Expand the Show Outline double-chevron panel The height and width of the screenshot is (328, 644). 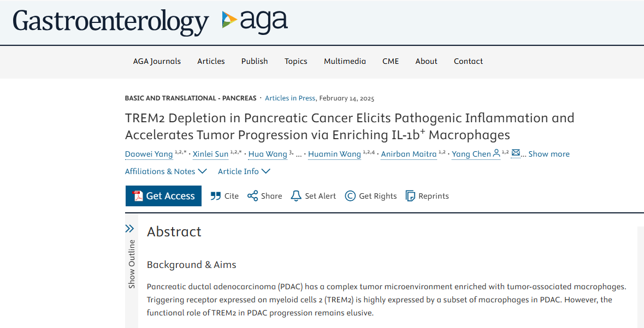130,229
